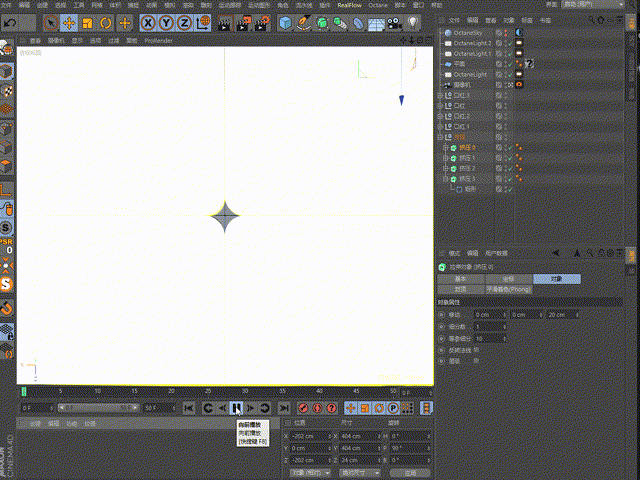
Task: Click the blue Deformer capsule icon
Action: (358, 23)
